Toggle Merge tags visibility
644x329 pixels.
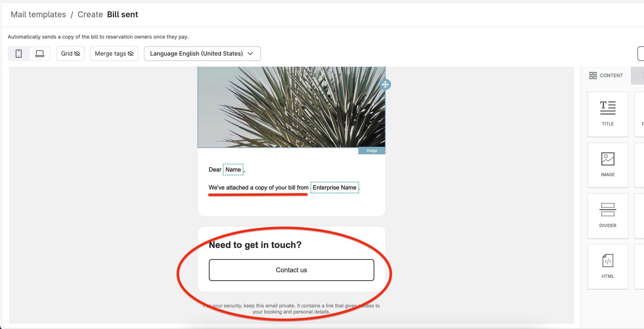[114, 54]
